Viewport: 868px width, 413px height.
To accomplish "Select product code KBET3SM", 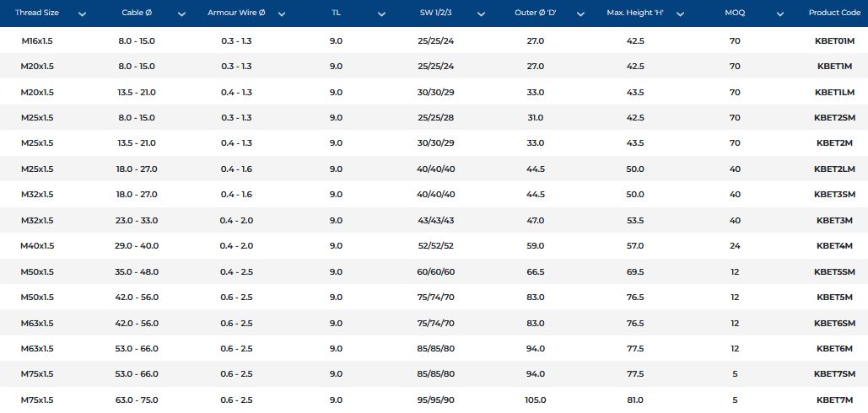I will [x=834, y=195].
